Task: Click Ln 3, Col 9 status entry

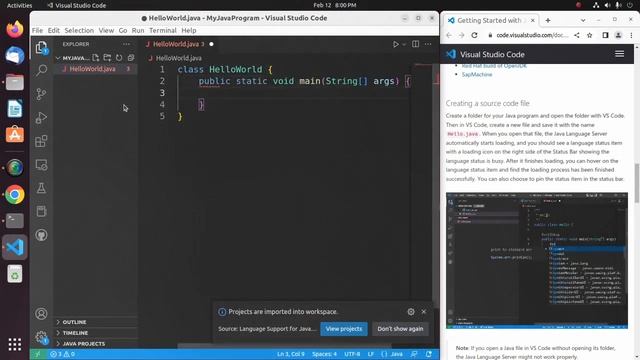Action: (291, 354)
